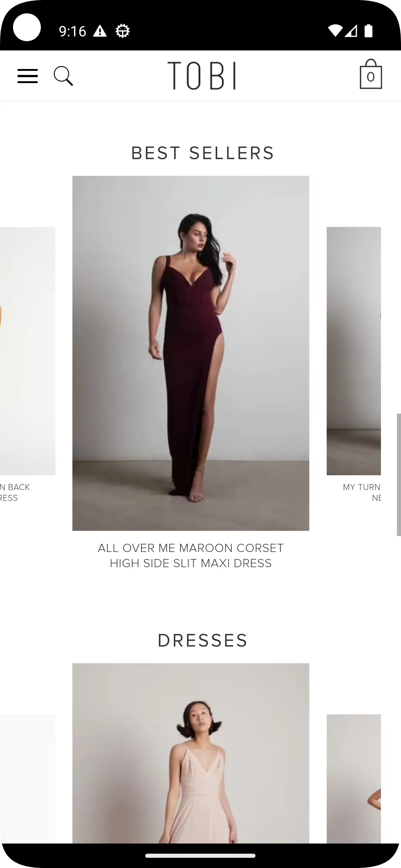This screenshot has width=401, height=868.
Task: Open the shopping bag cart icon
Action: click(x=371, y=74)
